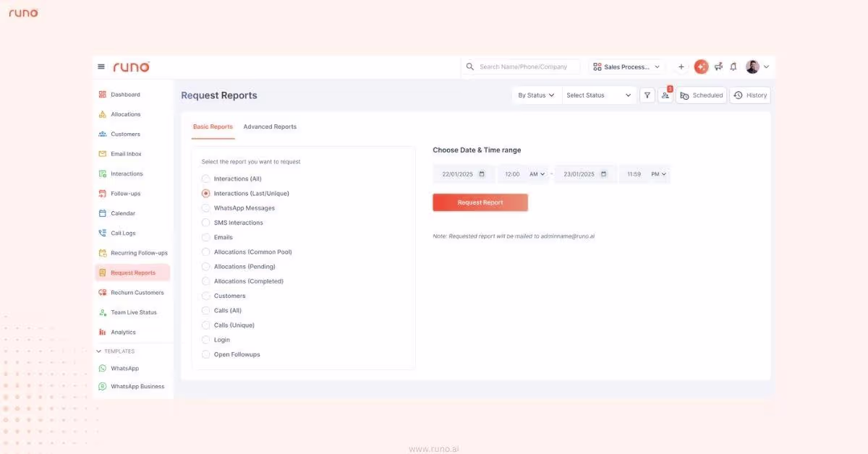Open the Email Inbox section

(x=125, y=153)
